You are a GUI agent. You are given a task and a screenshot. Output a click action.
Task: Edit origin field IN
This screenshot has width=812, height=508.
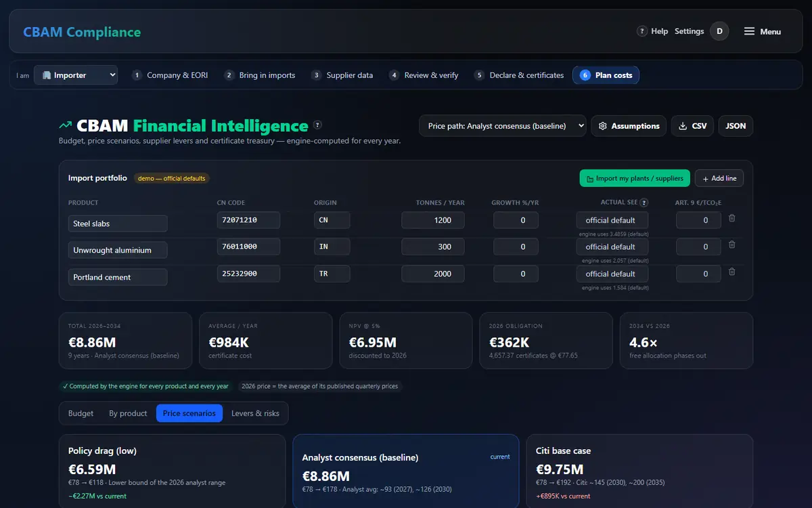click(332, 247)
